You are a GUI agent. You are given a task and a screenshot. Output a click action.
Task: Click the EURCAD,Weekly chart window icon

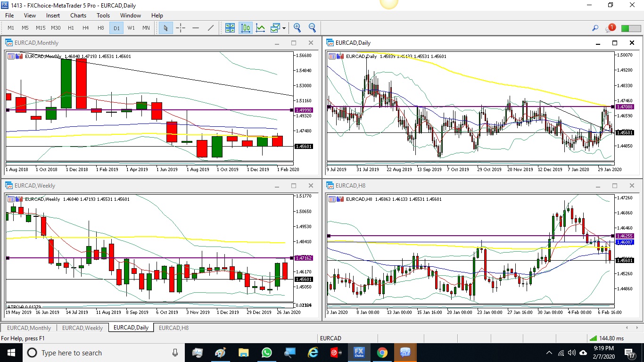coord(9,185)
